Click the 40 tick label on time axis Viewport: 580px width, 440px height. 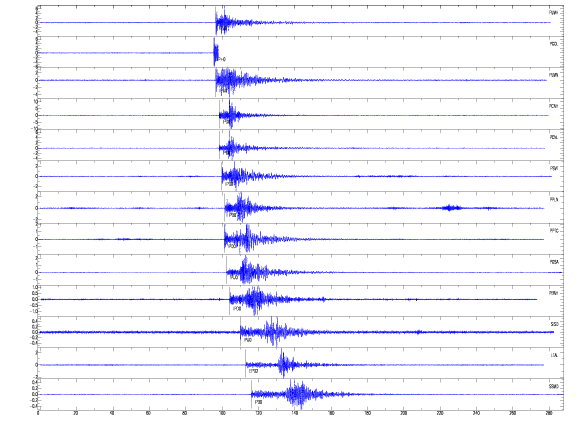[112, 413]
